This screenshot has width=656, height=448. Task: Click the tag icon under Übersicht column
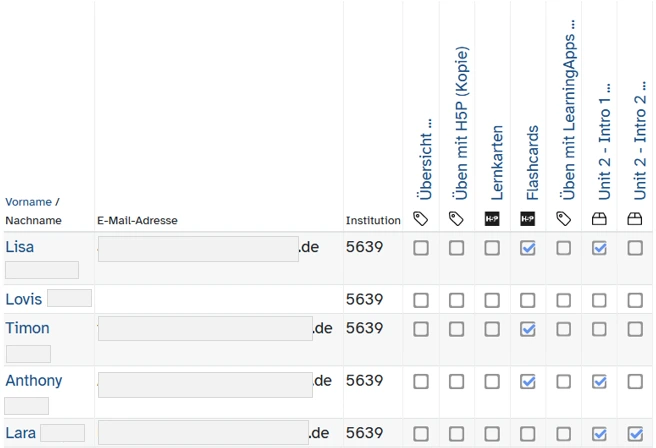click(x=421, y=218)
